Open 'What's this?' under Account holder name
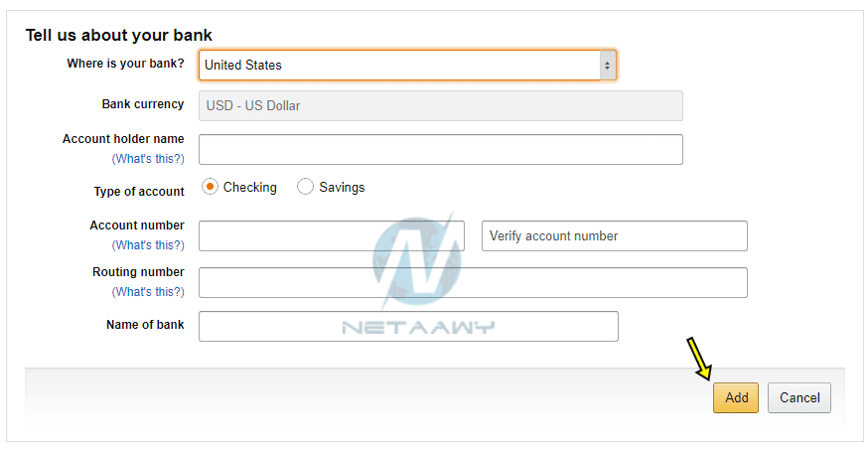This screenshot has height=452, width=868. coord(148,159)
